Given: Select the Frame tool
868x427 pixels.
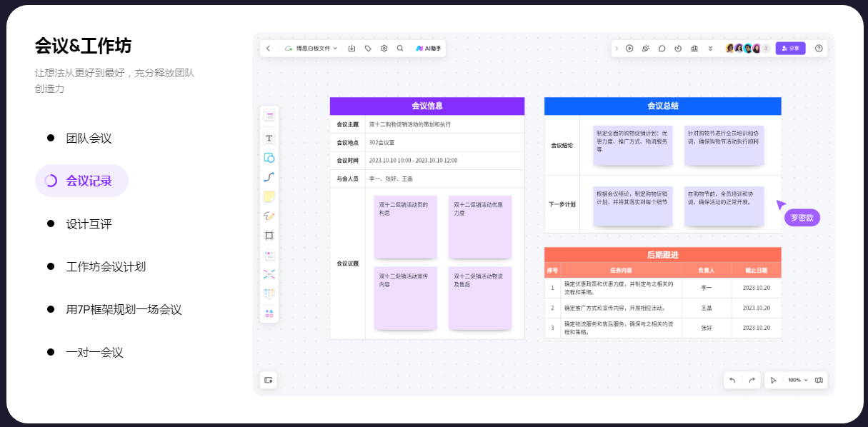Looking at the screenshot, I should (x=269, y=235).
